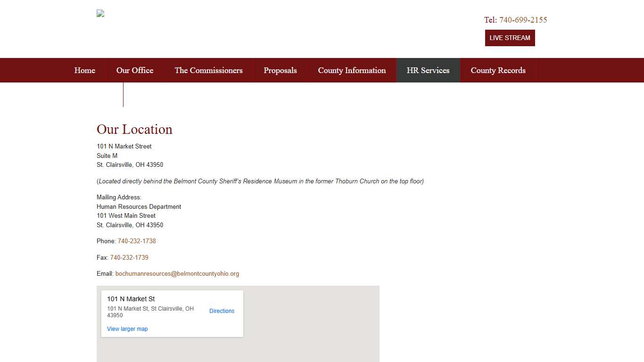
Task: Open The Commissioners menu
Action: tap(208, 70)
